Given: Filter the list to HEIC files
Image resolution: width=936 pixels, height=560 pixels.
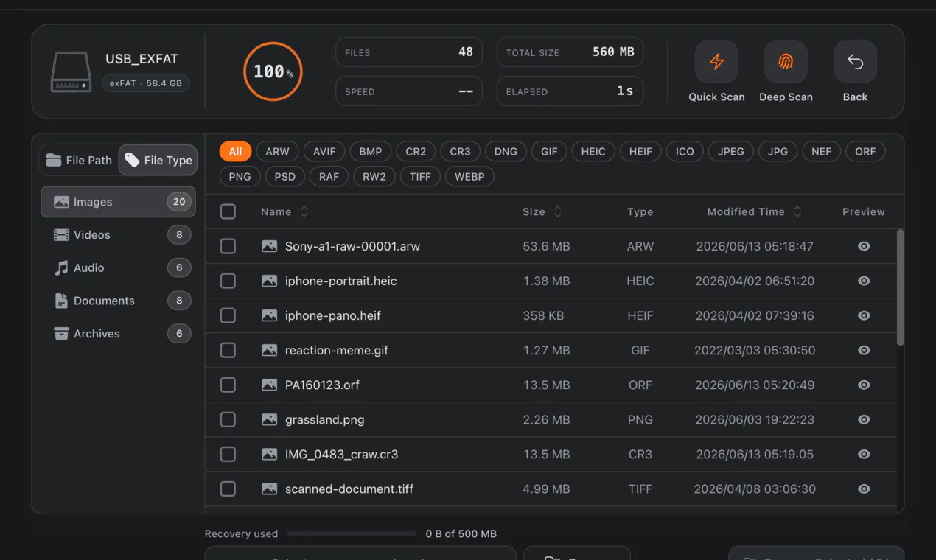Looking at the screenshot, I should click(593, 152).
